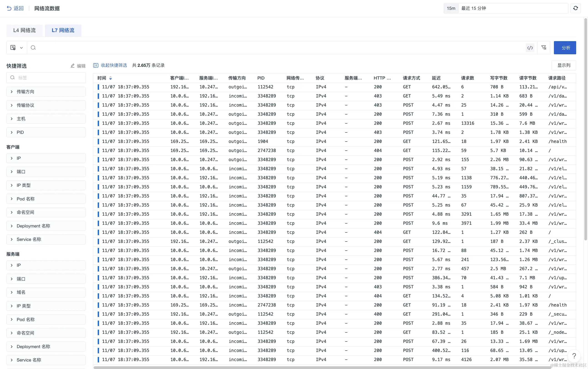This screenshot has height=369, width=588.
Task: Expand the PID quick filter
Action: point(46,132)
